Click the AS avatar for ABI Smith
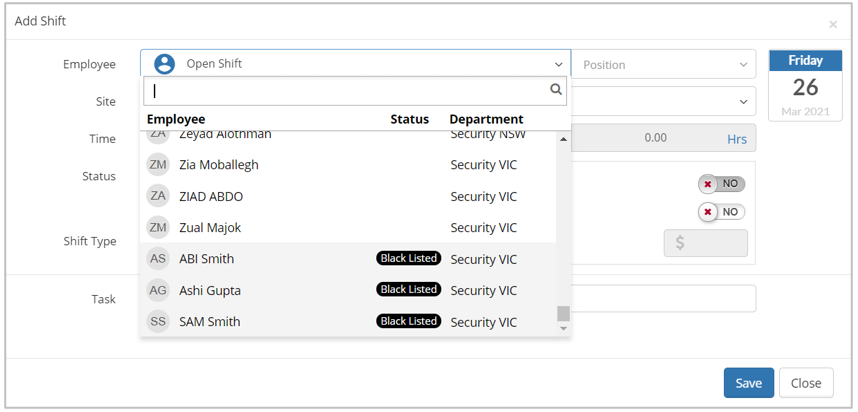Image resolution: width=858 pixels, height=412 pixels. coord(158,259)
